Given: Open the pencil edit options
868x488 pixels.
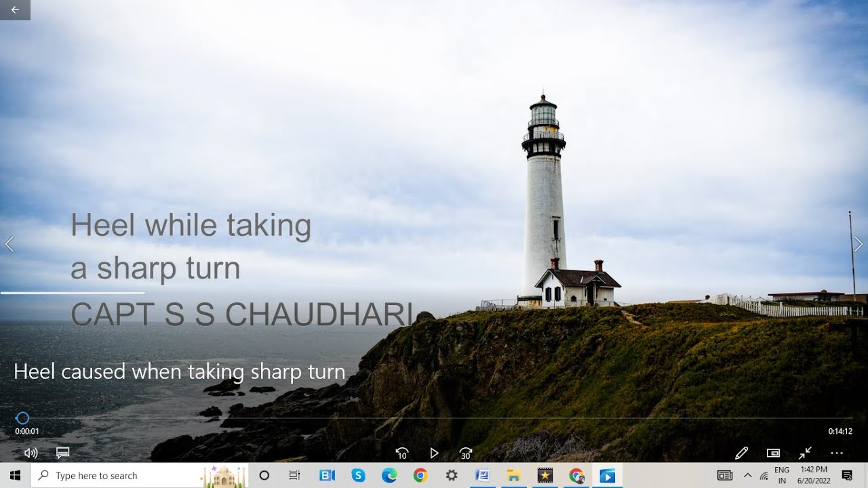Looking at the screenshot, I should click(741, 453).
